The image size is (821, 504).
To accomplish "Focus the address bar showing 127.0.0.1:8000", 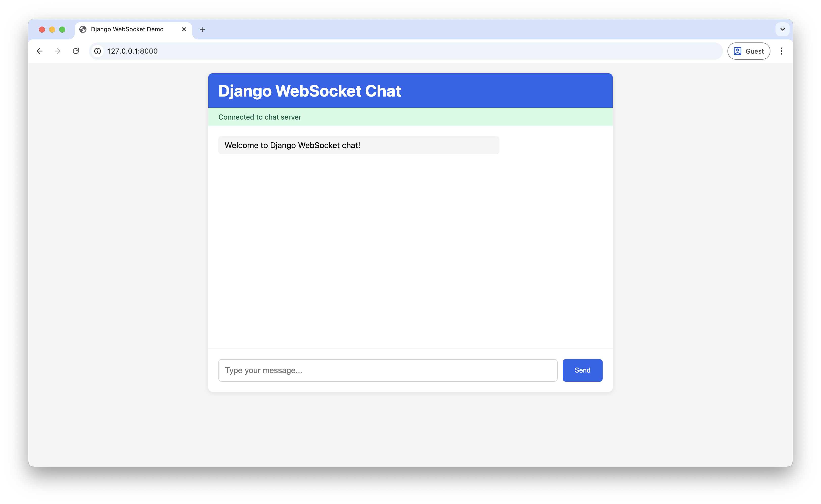I will pos(405,51).
